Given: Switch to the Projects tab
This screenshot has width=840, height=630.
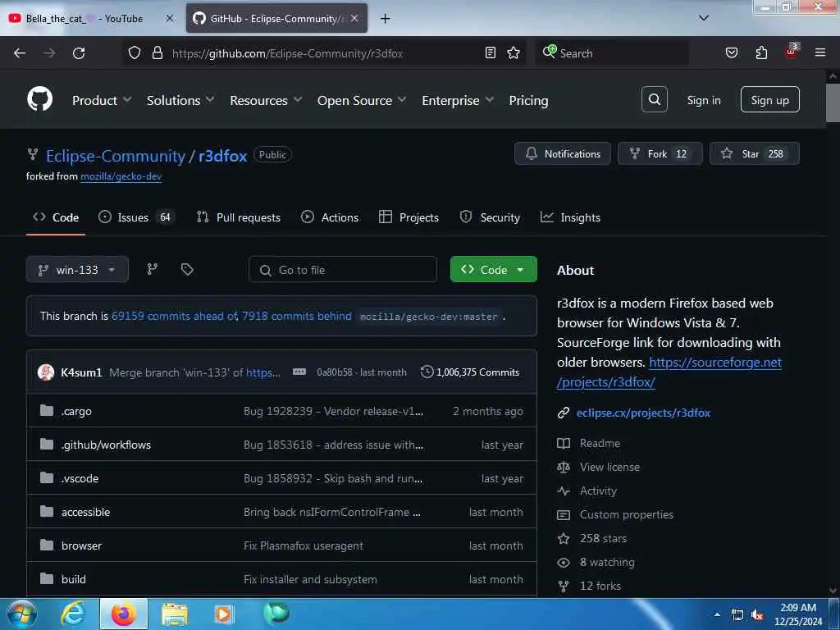Looking at the screenshot, I should [409, 217].
